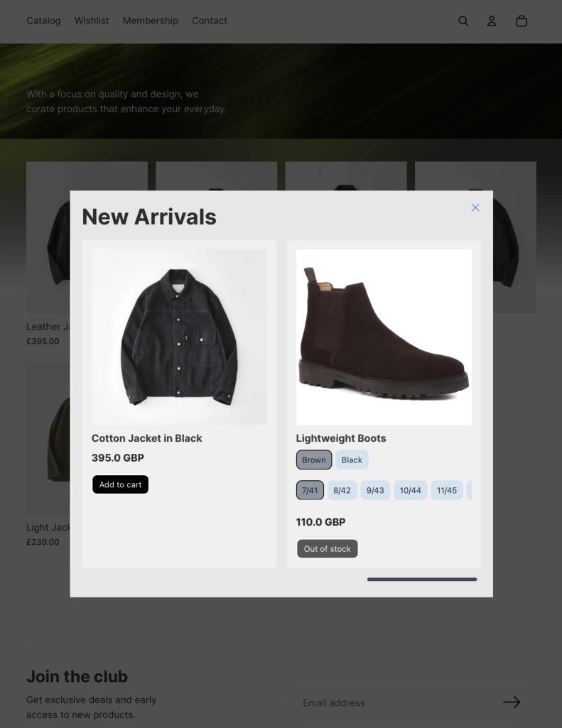
Task: Choose boot size 7/41
Action: pyautogui.click(x=310, y=490)
